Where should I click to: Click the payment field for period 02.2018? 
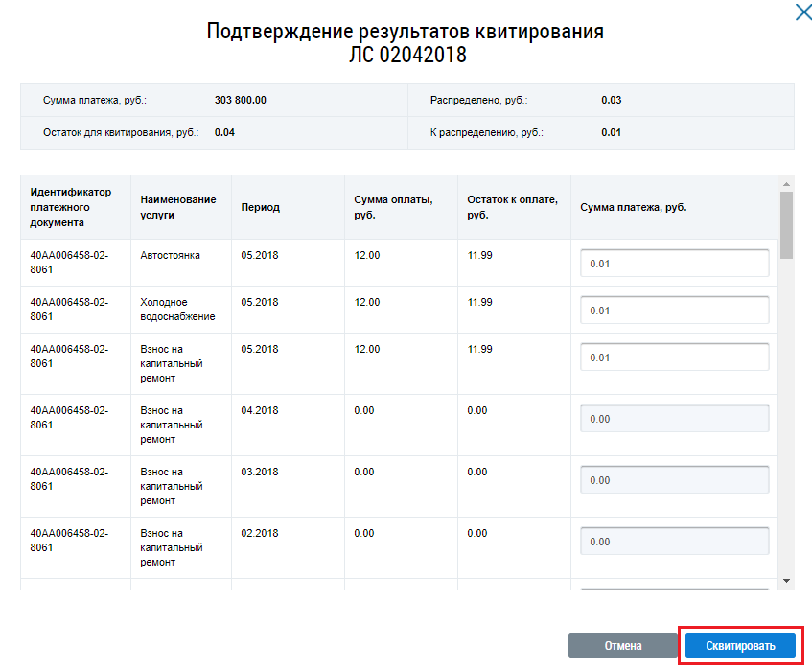(674, 542)
